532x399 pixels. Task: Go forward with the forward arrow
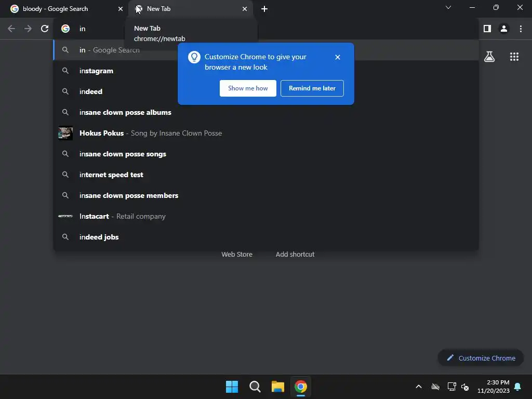tap(28, 29)
